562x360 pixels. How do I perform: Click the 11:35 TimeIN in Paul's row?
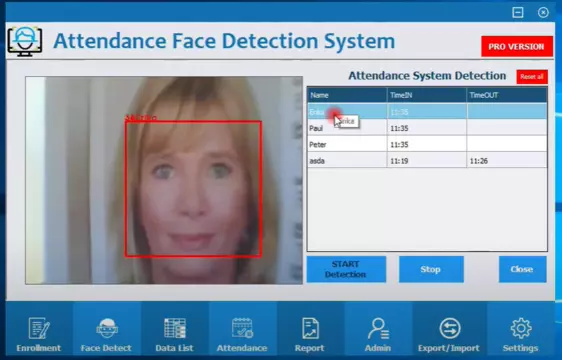[427, 128]
